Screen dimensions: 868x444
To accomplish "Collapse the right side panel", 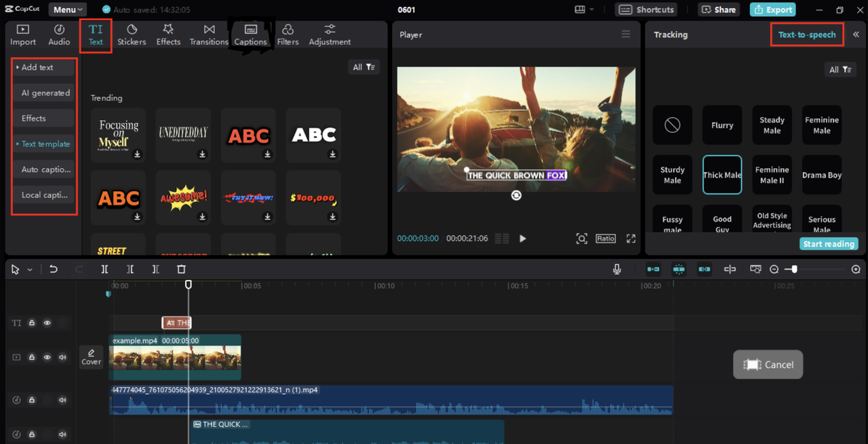I will (856, 35).
